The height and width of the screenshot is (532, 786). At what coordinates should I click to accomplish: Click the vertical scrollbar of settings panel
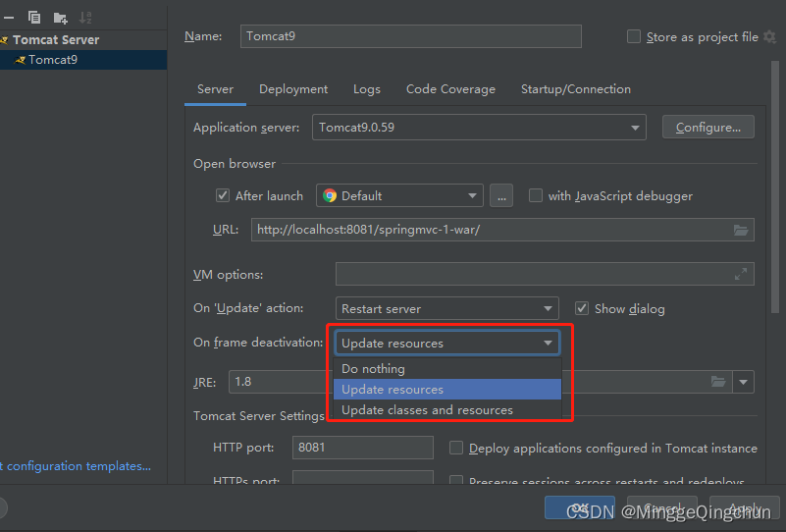click(775, 186)
